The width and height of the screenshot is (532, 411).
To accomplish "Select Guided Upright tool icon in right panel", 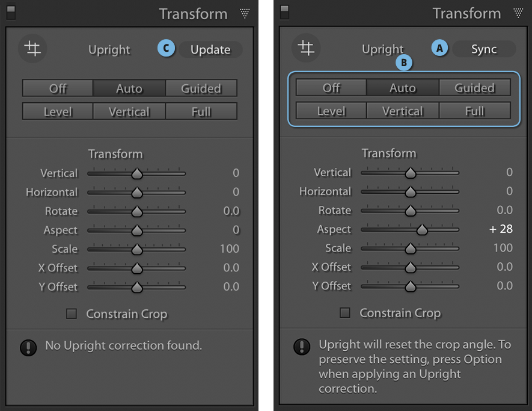I will click(307, 49).
